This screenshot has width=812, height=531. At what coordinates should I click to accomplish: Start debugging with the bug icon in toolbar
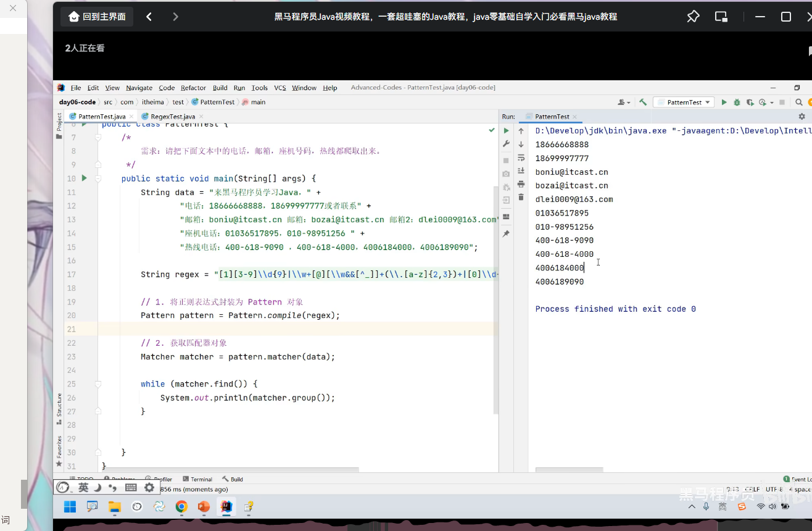tap(737, 102)
